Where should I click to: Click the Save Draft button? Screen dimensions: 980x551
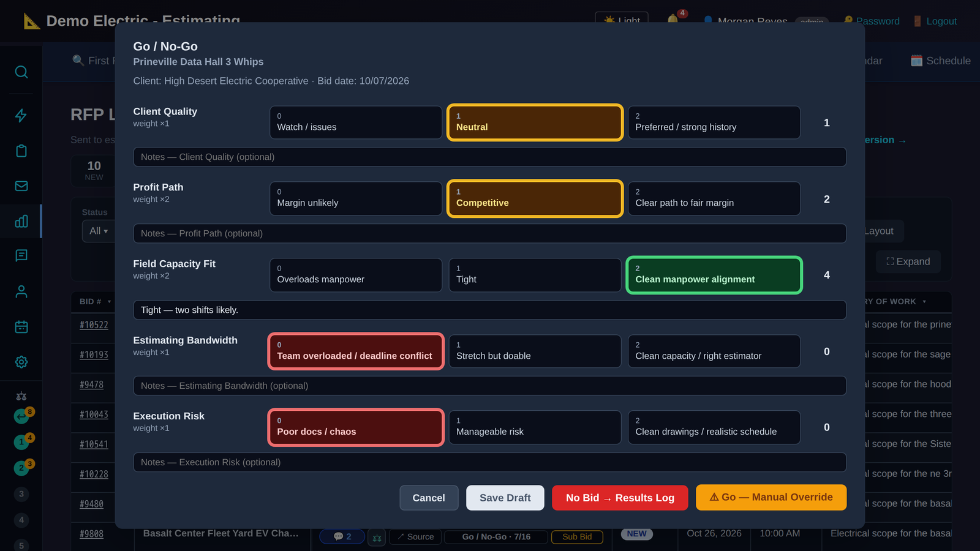coord(505,498)
